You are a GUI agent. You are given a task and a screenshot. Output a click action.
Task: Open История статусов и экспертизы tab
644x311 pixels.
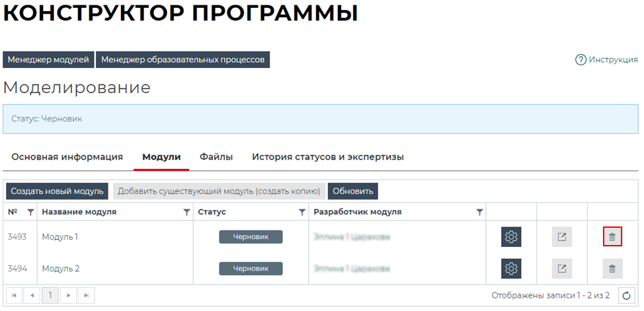327,157
